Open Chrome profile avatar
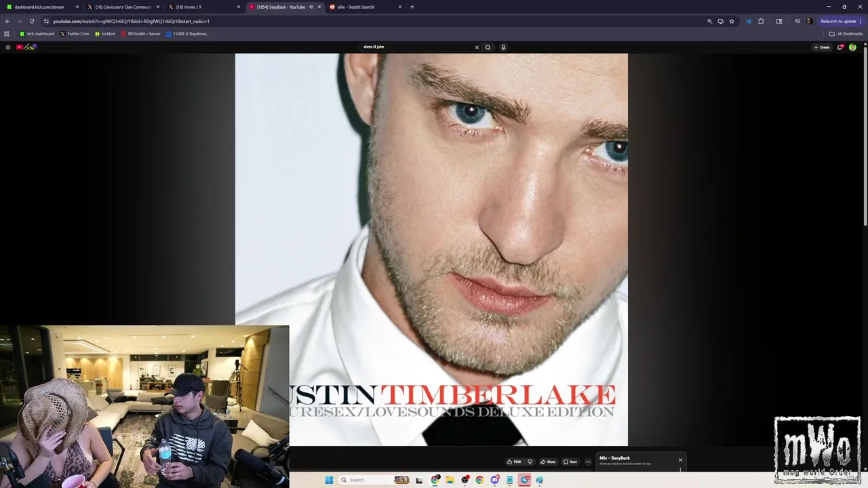The width and height of the screenshot is (868, 488). pyautogui.click(x=809, y=21)
